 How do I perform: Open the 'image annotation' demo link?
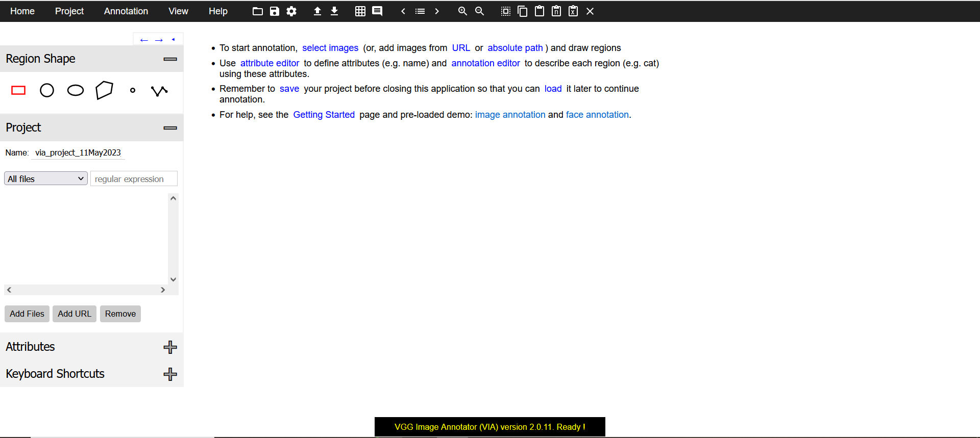point(510,115)
